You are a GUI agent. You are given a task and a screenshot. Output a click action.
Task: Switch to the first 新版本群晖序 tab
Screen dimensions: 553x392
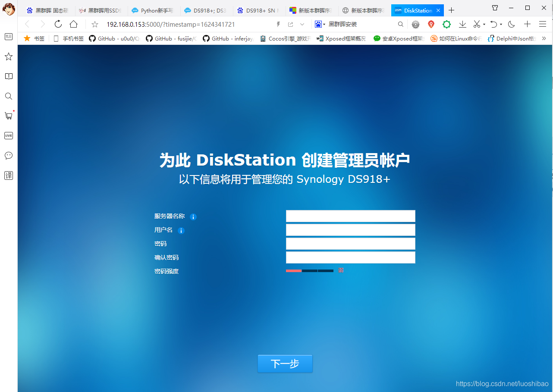(311, 10)
